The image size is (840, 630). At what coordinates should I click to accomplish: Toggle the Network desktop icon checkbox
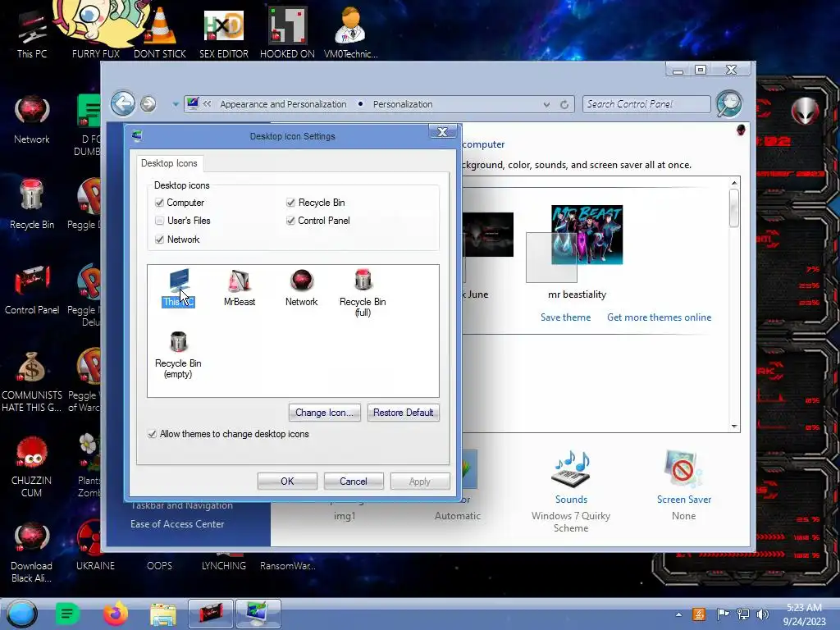160,240
